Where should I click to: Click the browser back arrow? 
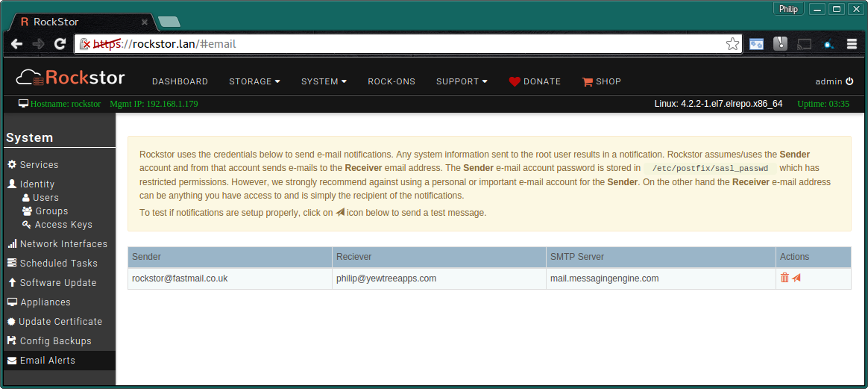click(x=16, y=44)
